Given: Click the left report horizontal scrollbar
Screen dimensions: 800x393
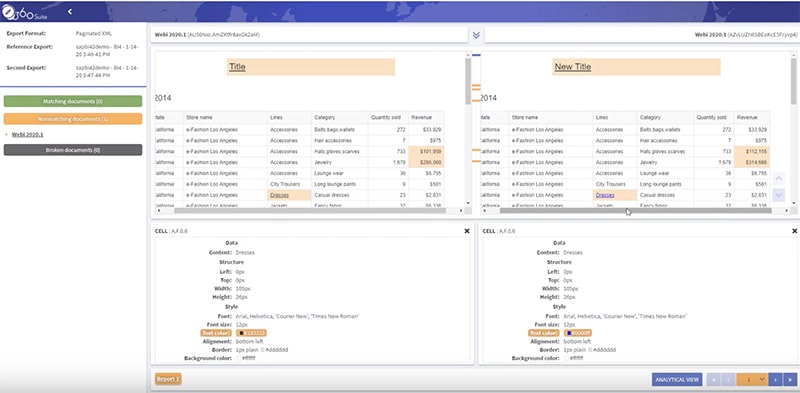Looking at the screenshot, I should [x=310, y=210].
